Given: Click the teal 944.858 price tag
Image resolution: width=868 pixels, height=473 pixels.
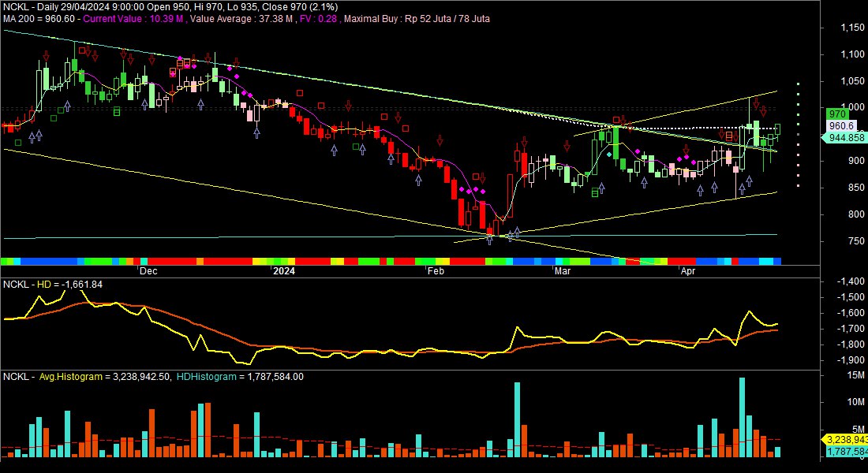Looking at the screenshot, I should tap(844, 137).
